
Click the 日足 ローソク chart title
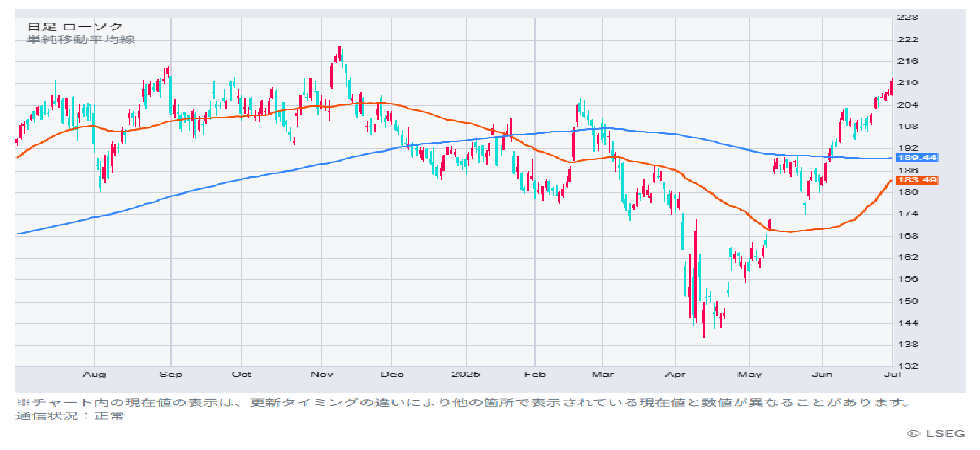click(75, 27)
